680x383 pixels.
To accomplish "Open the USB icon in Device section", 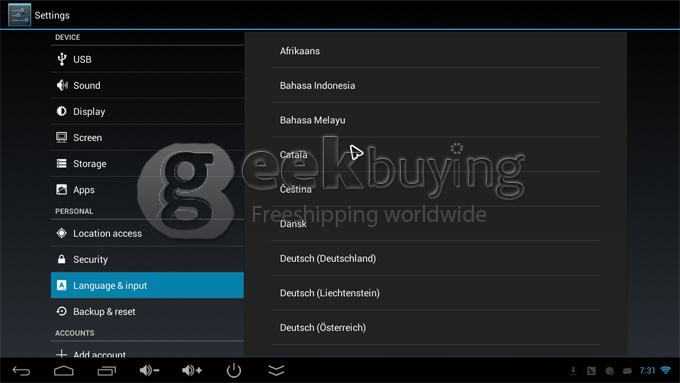I will (62, 59).
